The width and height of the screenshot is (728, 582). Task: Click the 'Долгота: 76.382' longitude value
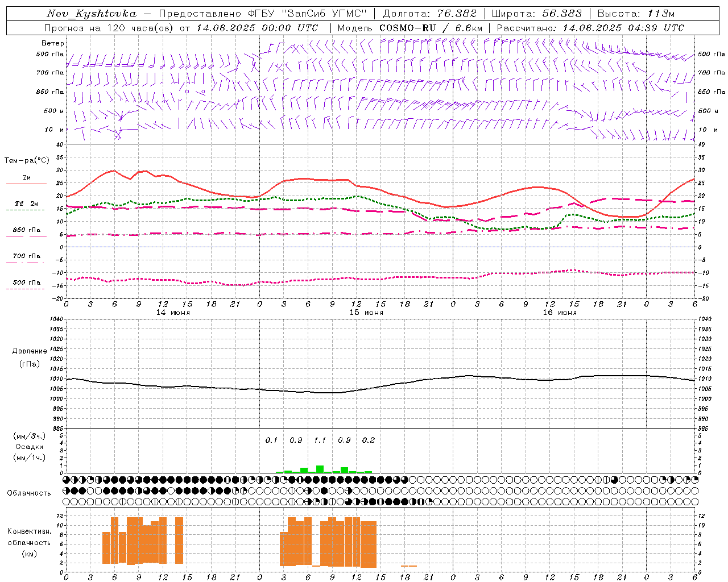(x=430, y=14)
